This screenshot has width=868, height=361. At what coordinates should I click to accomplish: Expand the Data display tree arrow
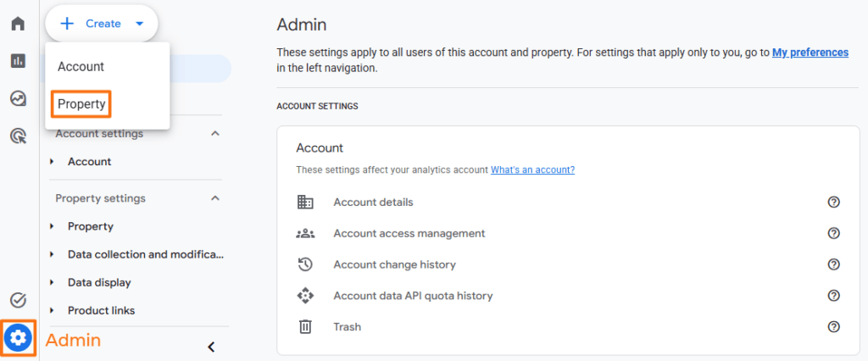pos(52,282)
